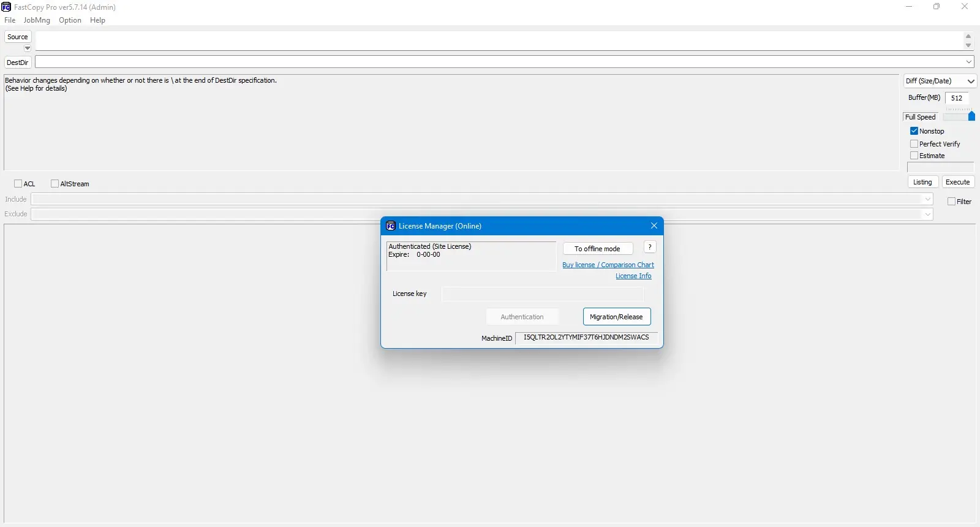Click the License key input field

point(543,294)
